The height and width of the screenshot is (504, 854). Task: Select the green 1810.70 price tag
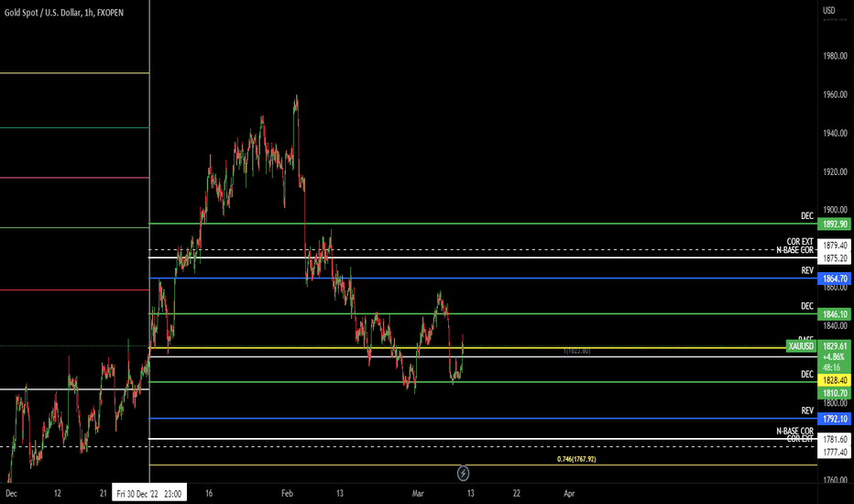[x=835, y=393]
